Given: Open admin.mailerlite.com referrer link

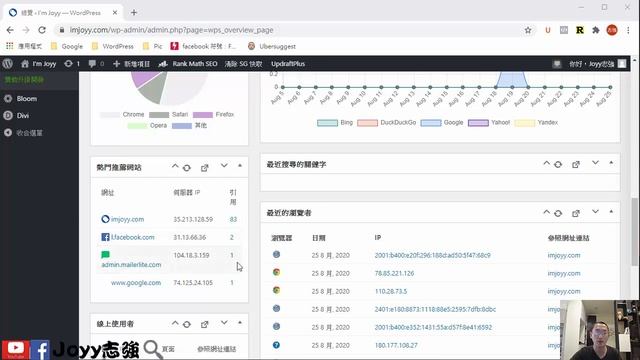Looking at the screenshot, I should pos(131,265).
